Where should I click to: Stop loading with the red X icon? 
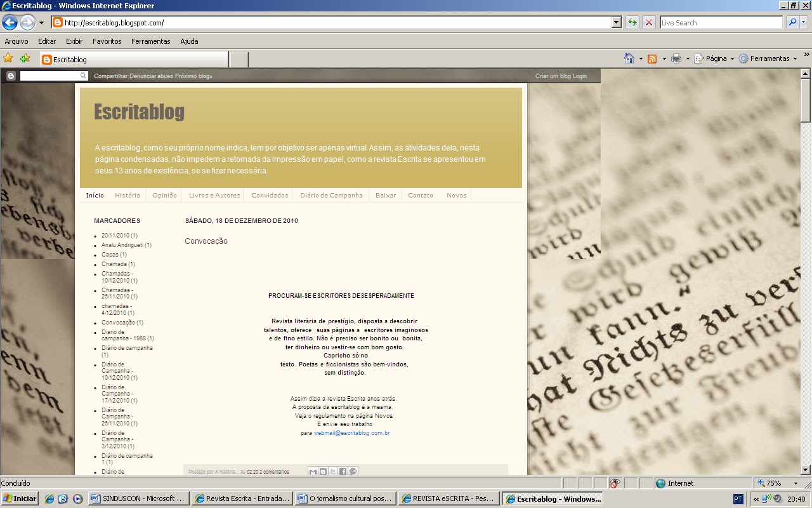[x=649, y=23]
